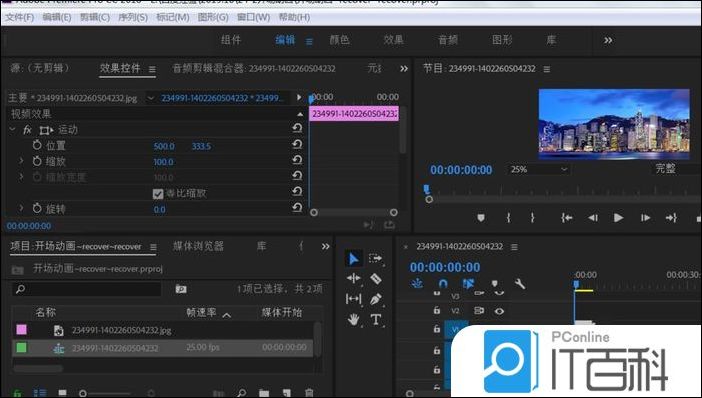Open timeline sequence tab menu icon

pyautogui.click(x=514, y=247)
